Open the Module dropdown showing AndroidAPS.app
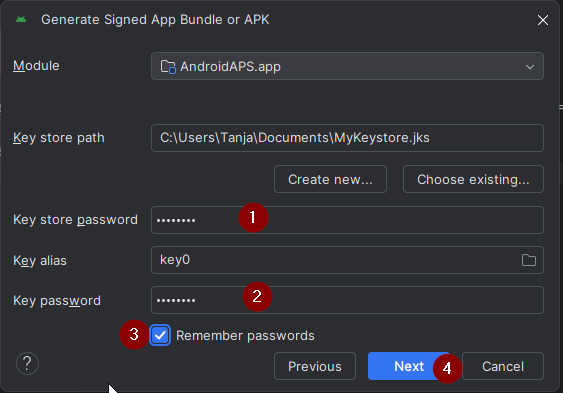 [x=347, y=66]
